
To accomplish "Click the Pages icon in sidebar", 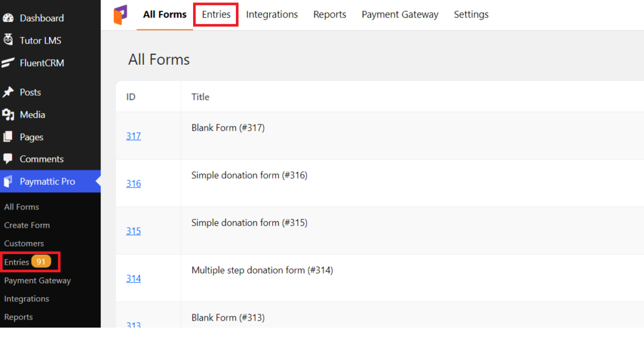I will [8, 136].
